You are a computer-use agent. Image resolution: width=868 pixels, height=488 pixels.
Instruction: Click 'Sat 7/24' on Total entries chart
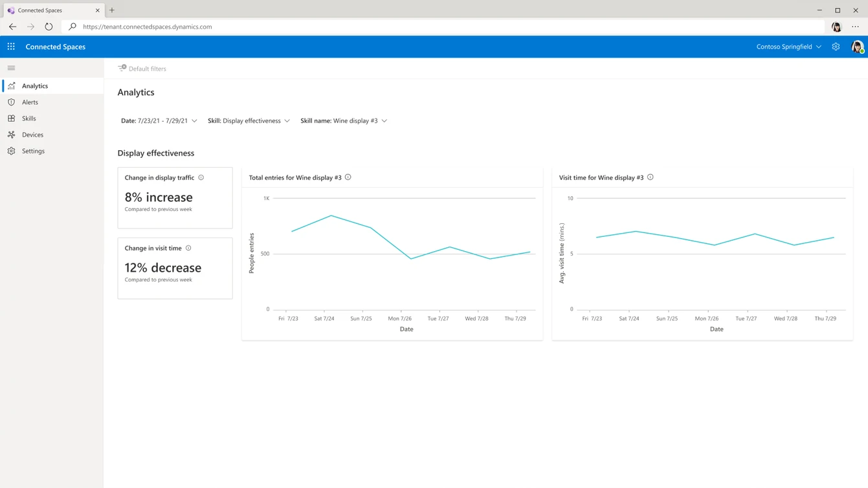(x=324, y=318)
